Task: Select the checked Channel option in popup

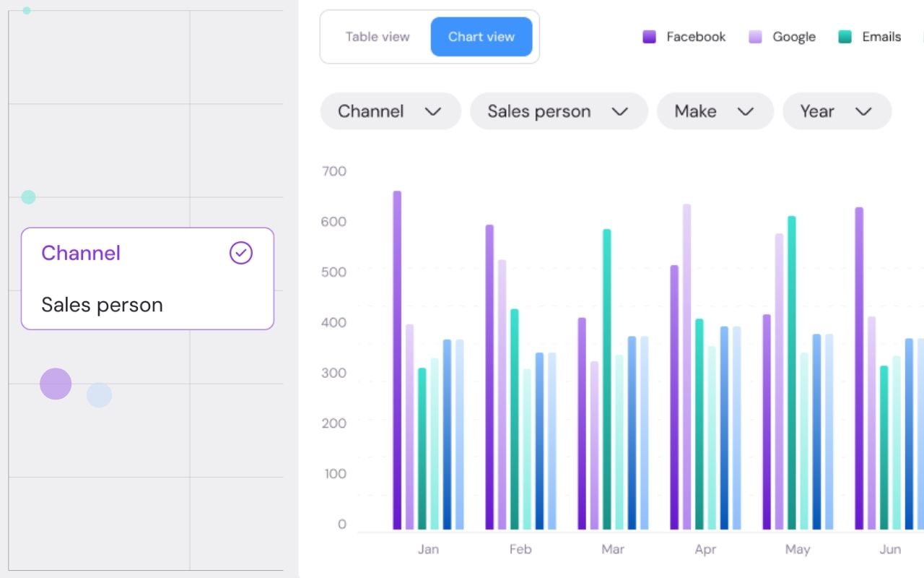Action: [x=81, y=253]
